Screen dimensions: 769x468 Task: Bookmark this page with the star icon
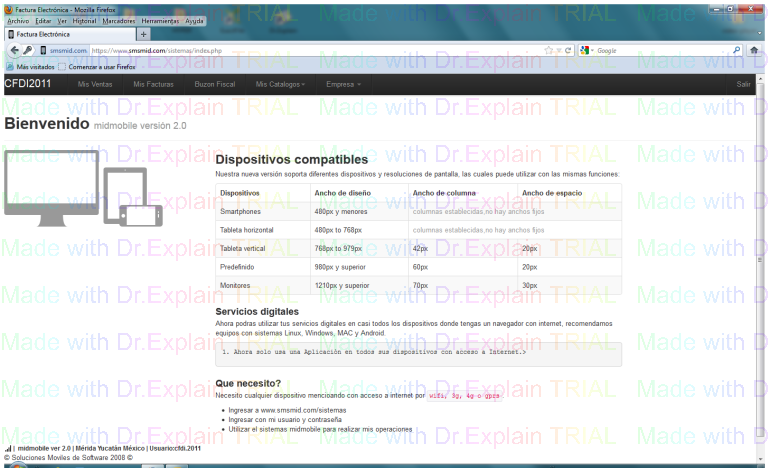point(548,50)
